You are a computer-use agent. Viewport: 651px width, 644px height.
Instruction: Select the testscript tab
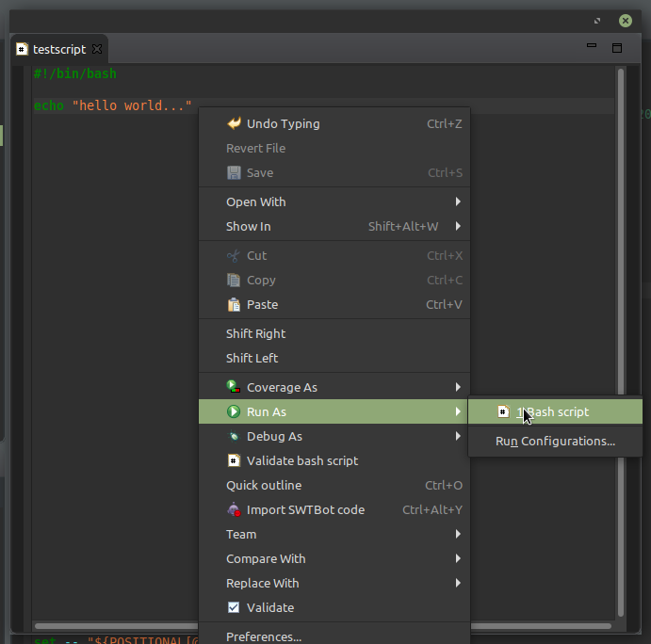tap(59, 49)
